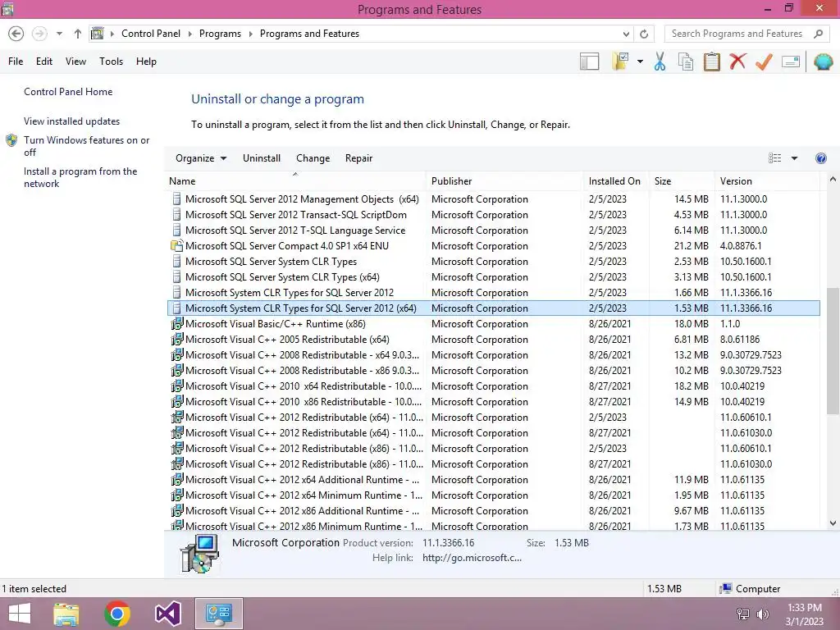
Task: Open the Help menu
Action: coord(146,62)
